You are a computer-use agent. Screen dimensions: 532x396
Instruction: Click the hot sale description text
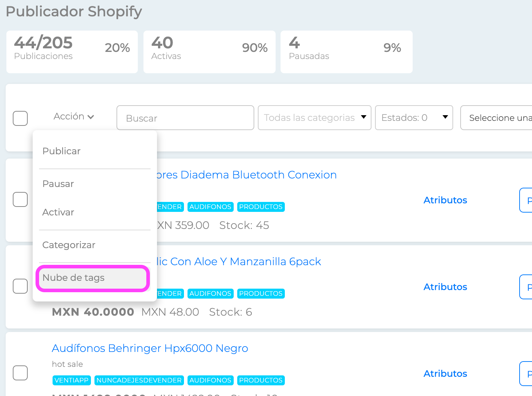click(67, 364)
